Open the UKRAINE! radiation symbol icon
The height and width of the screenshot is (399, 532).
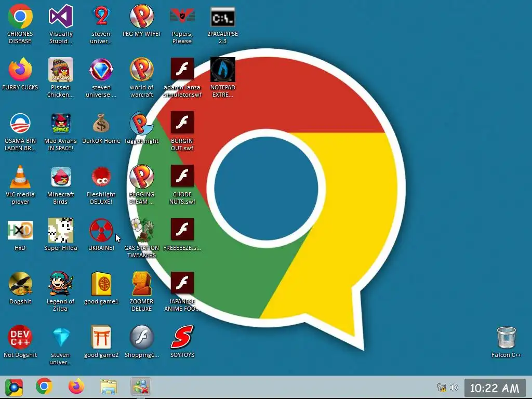tap(101, 230)
